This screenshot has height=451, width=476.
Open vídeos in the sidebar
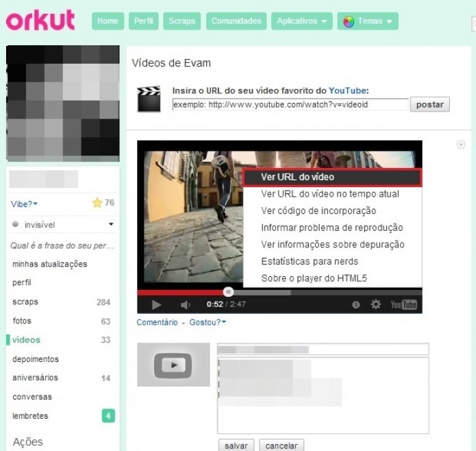tap(27, 340)
